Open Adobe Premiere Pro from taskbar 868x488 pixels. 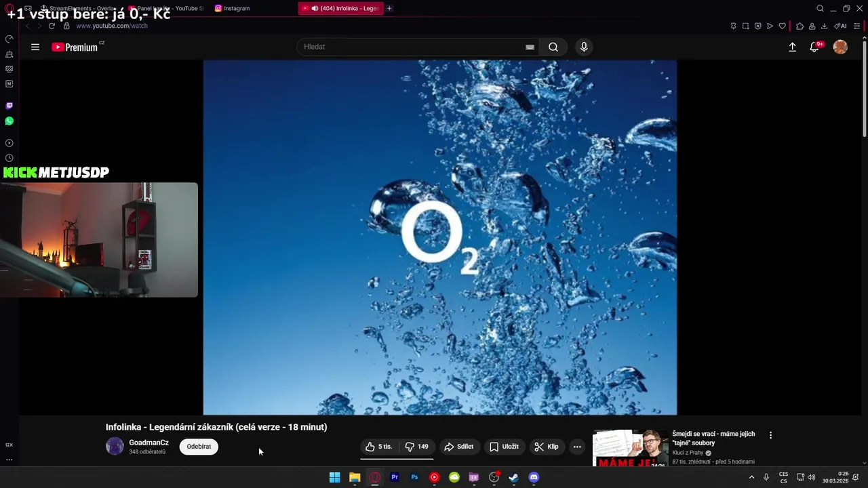coord(394,477)
